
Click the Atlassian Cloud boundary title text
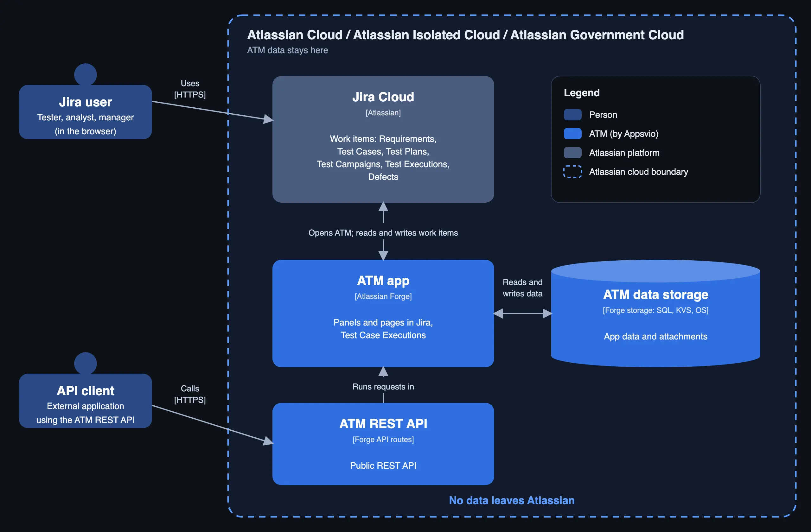465,35
